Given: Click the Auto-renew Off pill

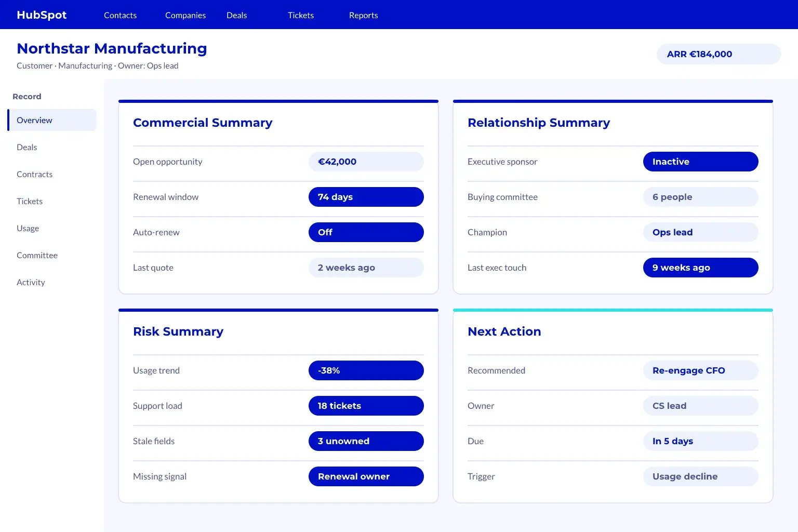Looking at the screenshot, I should (366, 232).
